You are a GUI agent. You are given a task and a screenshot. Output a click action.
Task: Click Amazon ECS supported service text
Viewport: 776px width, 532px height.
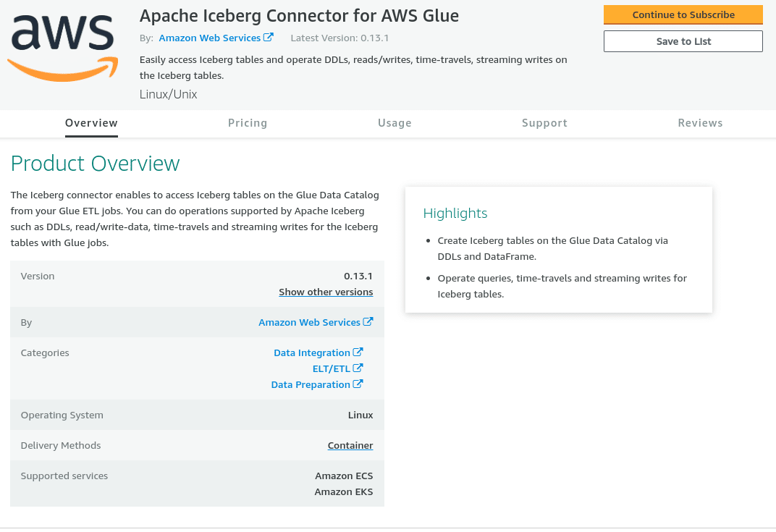click(x=344, y=476)
